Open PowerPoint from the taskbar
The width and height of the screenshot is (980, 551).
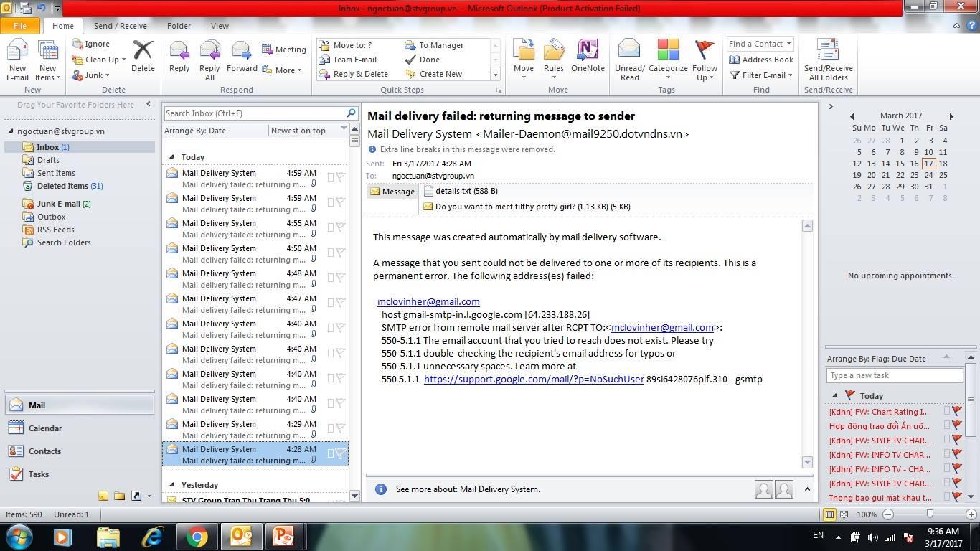(284, 537)
